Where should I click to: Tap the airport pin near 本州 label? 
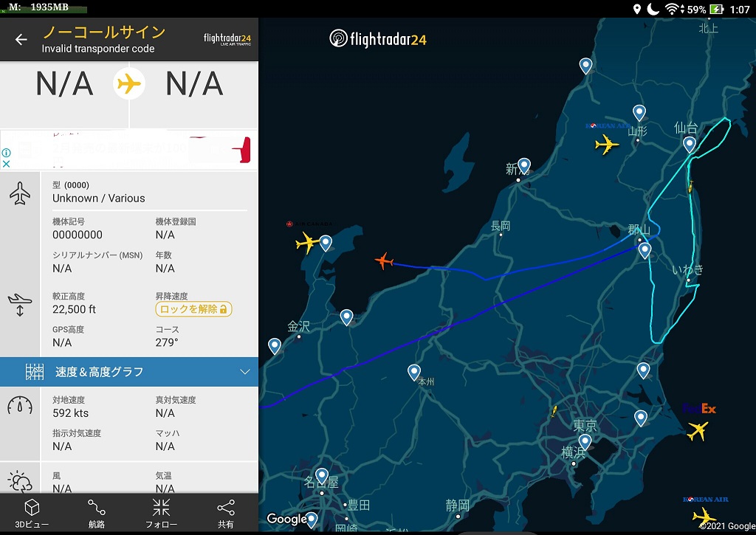[x=413, y=373]
